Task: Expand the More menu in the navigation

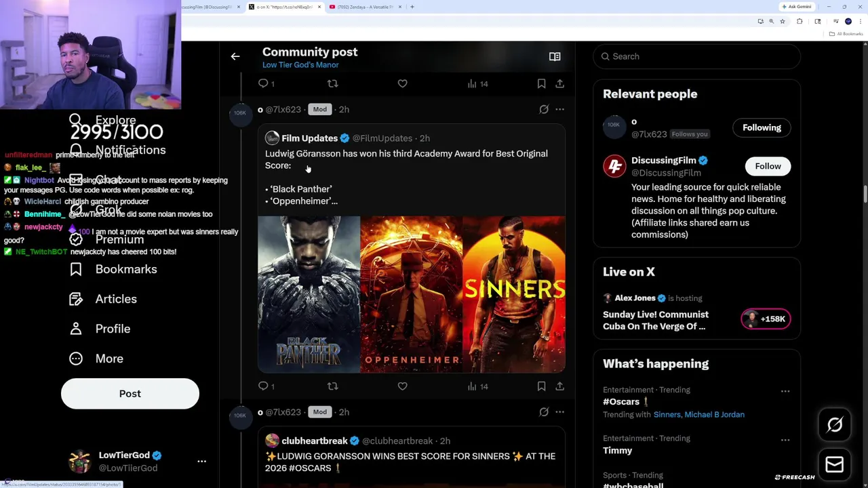Action: (x=96, y=359)
